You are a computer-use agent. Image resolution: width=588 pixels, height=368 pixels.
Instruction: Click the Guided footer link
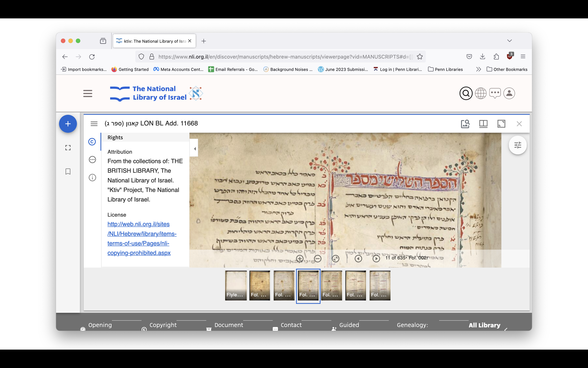click(349, 325)
